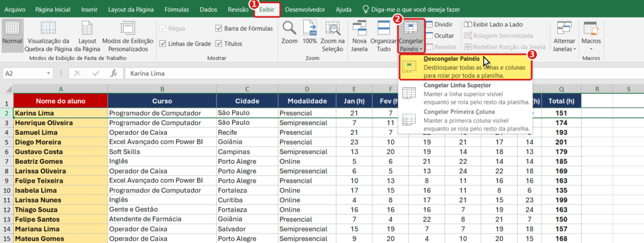
Task: Select total value 201
Action: point(561,142)
